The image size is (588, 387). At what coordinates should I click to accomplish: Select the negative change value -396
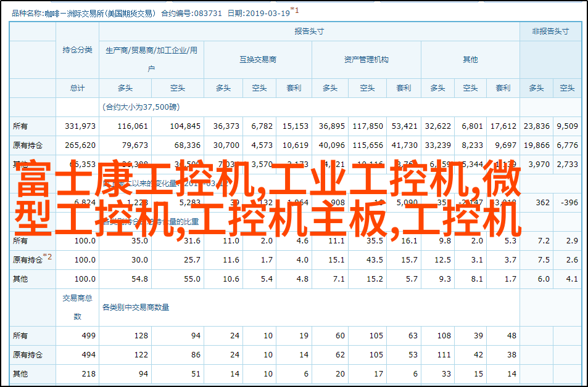tap(569, 202)
